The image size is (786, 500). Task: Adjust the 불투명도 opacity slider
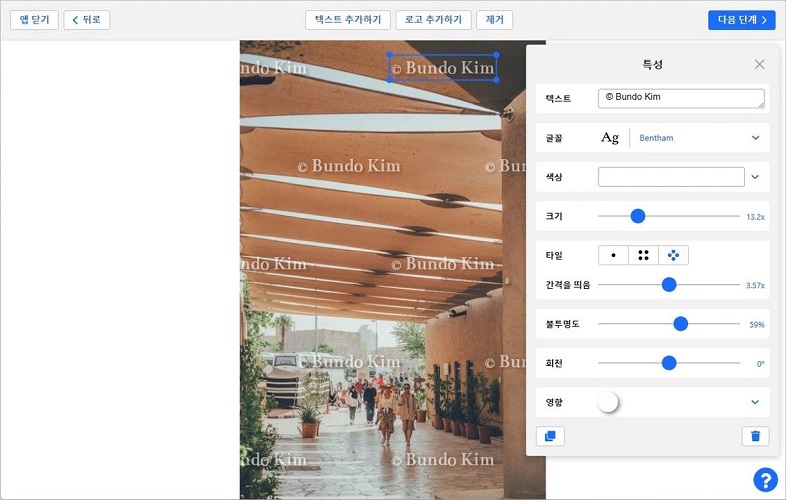pos(680,324)
